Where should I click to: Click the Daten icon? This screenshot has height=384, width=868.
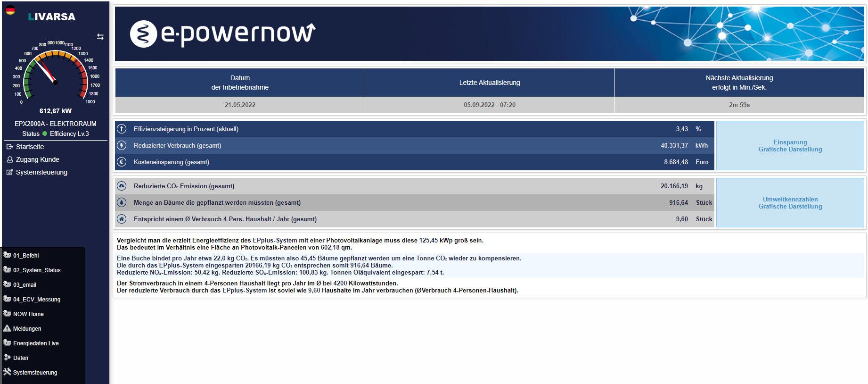(7, 358)
